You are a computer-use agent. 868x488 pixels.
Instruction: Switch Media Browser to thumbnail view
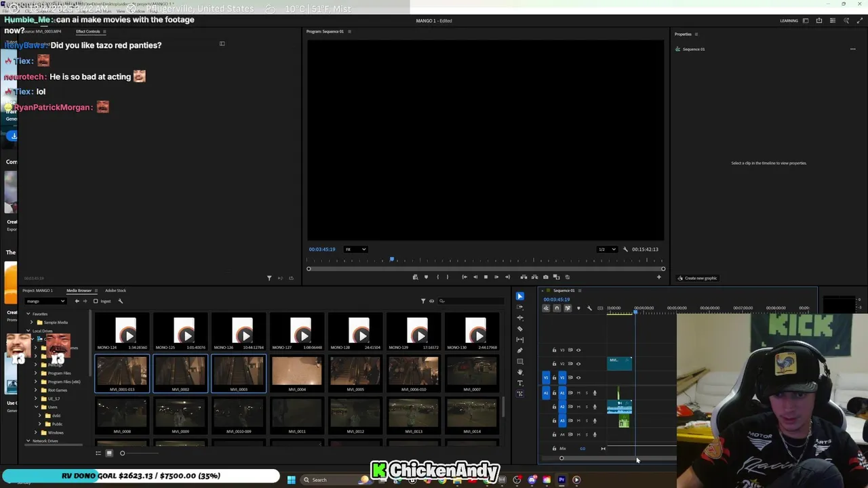tap(109, 453)
